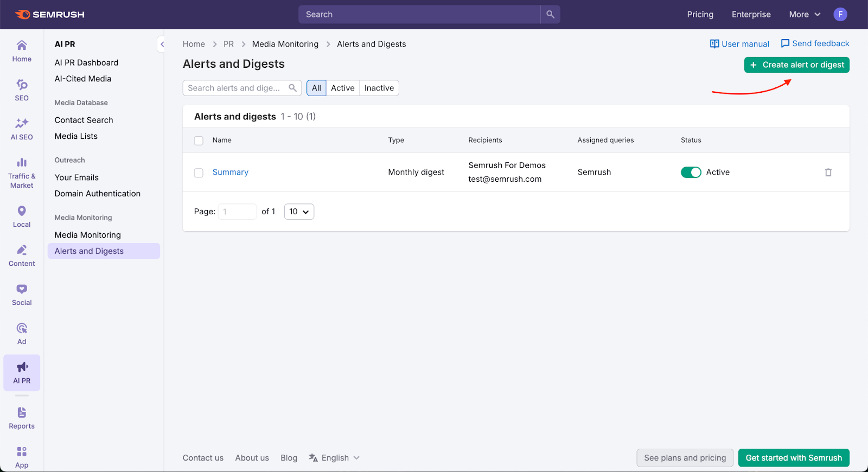This screenshot has height=472, width=868.
Task: Collapse the AI PR side panel
Action: point(162,44)
